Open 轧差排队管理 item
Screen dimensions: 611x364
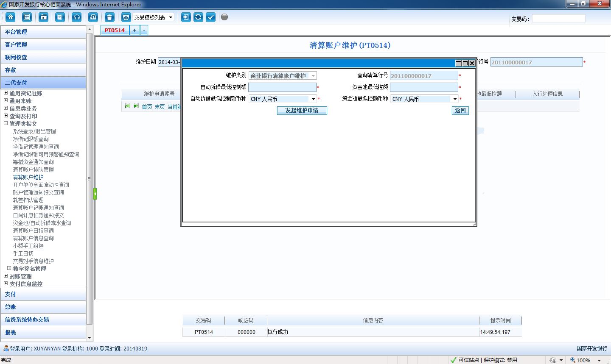(28, 200)
